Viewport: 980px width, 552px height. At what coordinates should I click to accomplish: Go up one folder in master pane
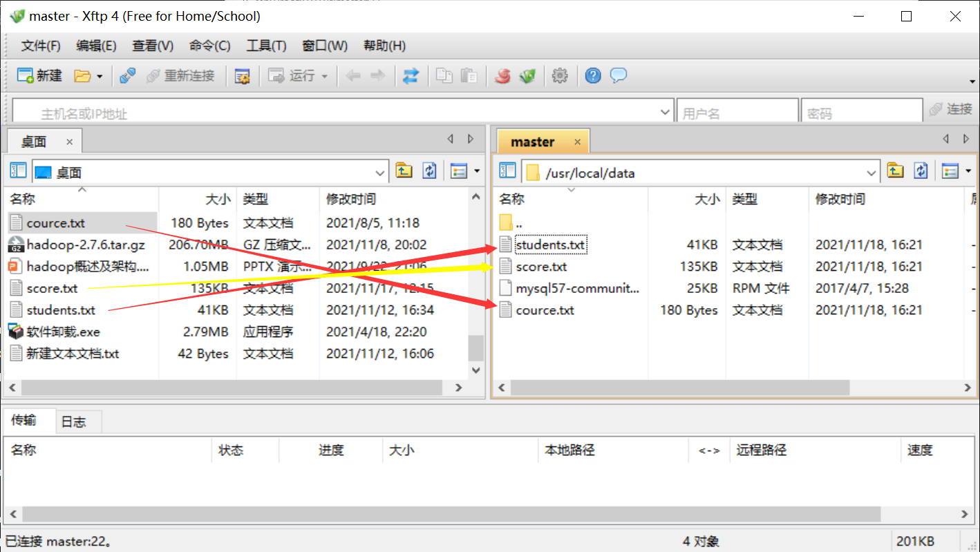click(895, 171)
